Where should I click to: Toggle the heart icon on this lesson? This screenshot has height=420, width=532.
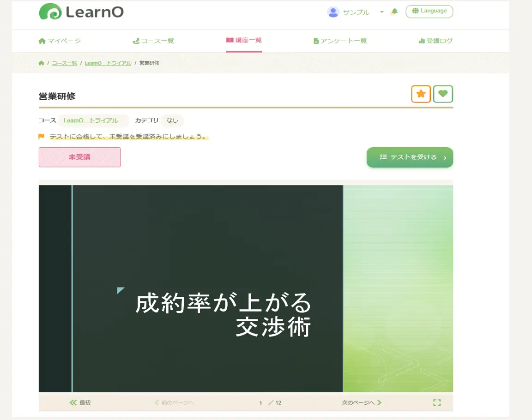(x=443, y=94)
